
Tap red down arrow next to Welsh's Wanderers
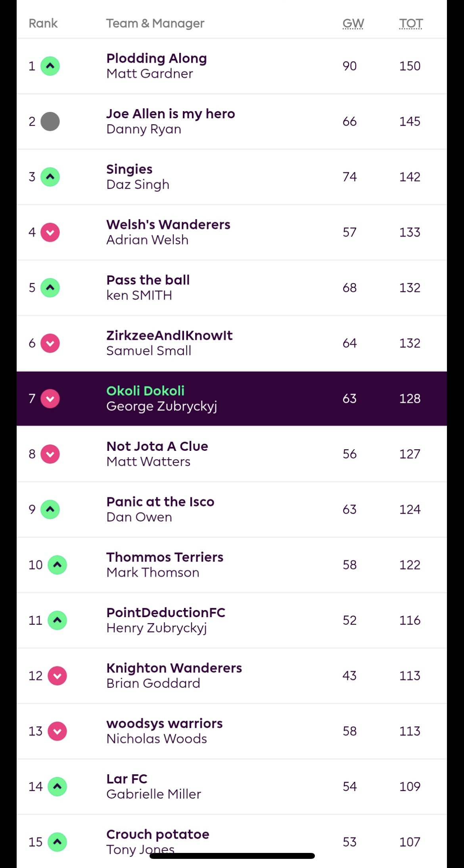tap(50, 232)
